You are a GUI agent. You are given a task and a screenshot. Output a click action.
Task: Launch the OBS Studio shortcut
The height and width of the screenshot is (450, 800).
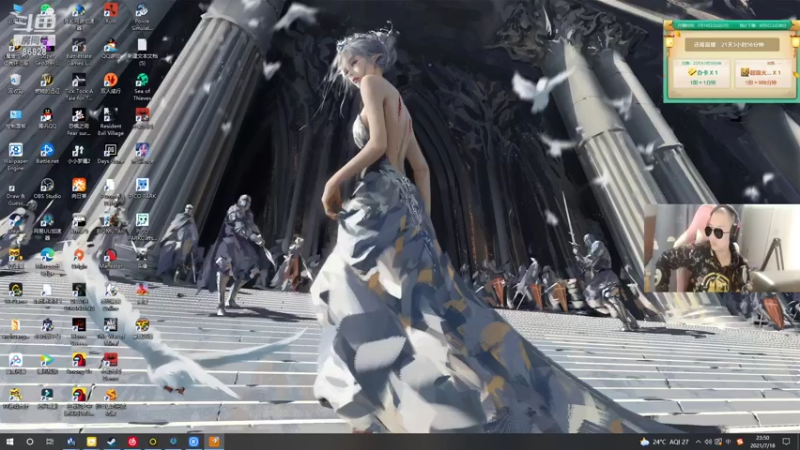[x=47, y=185]
